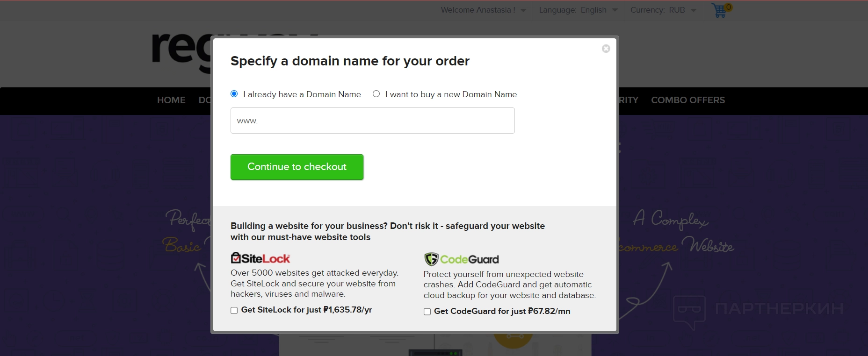Enable Get CodeGuard checkbox

coord(427,312)
